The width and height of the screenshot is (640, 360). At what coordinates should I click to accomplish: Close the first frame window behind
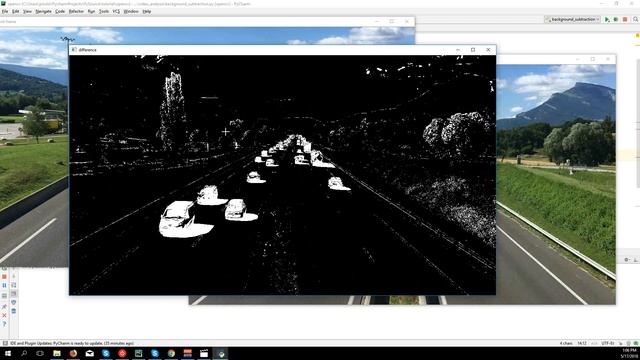(x=407, y=21)
